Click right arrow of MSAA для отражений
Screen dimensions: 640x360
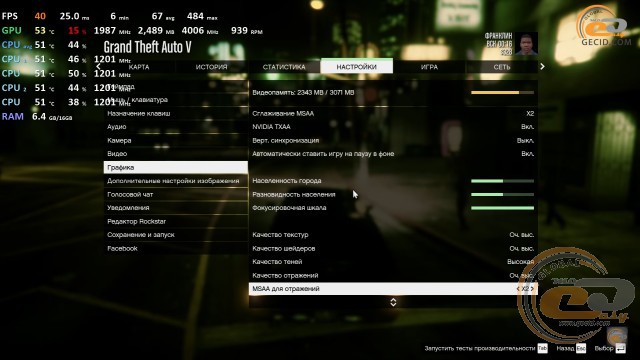532,289
